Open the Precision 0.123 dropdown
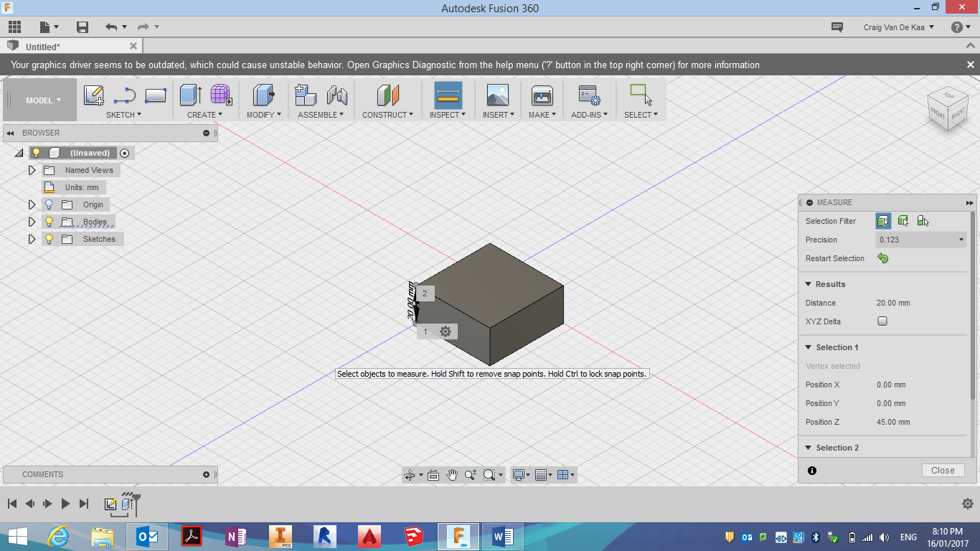This screenshot has width=980, height=551. 921,240
